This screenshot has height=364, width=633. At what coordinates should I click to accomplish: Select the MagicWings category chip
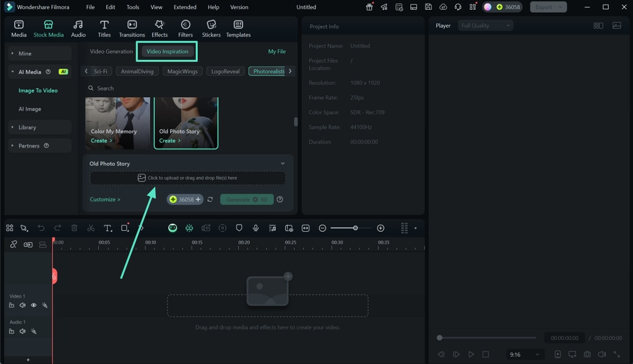pos(183,71)
